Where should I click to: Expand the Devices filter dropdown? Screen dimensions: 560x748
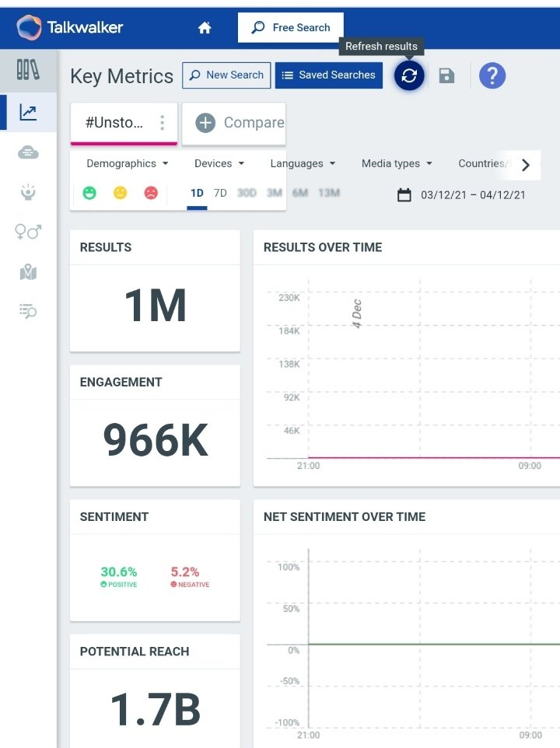click(219, 163)
